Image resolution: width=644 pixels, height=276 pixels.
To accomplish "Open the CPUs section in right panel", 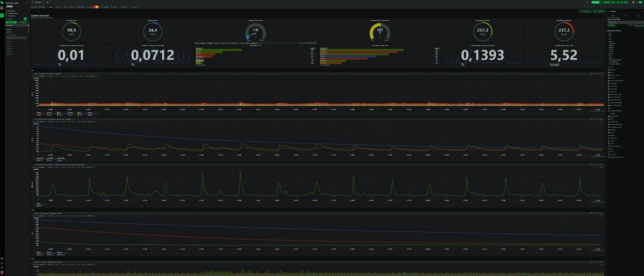I will pyautogui.click(x=612, y=67).
